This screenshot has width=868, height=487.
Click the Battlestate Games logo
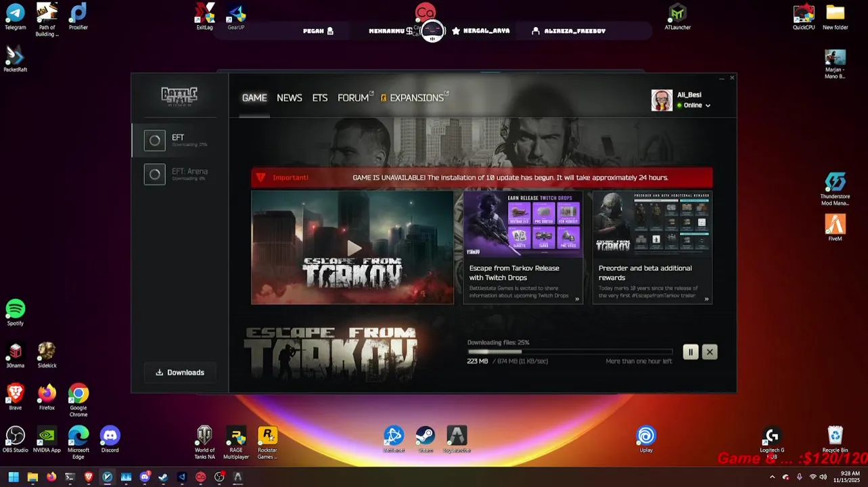pyautogui.click(x=179, y=97)
